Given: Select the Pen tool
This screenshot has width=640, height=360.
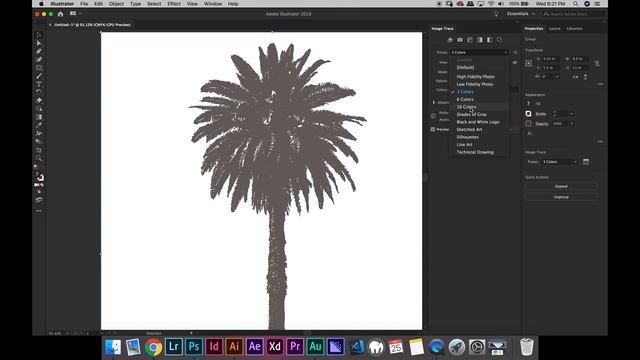Looking at the screenshot, I should (x=39, y=51).
